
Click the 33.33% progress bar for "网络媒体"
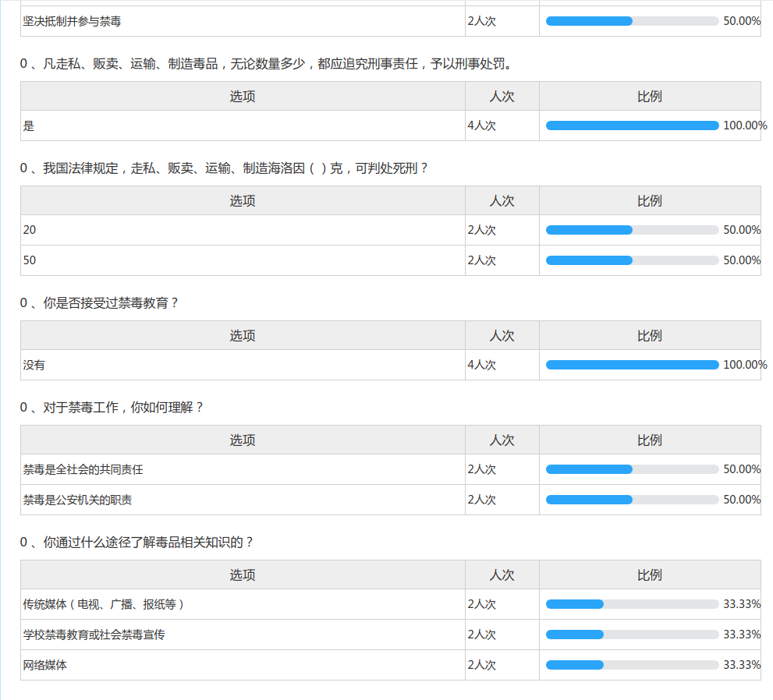tap(632, 665)
